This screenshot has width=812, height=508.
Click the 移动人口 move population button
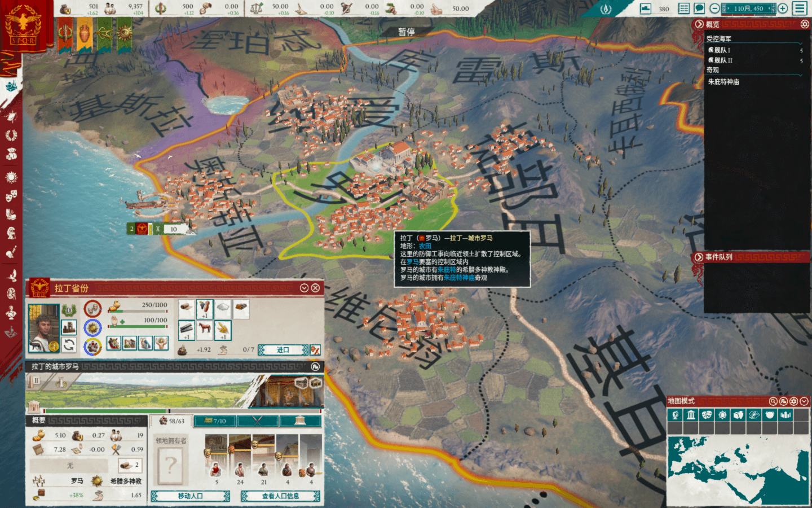point(190,496)
